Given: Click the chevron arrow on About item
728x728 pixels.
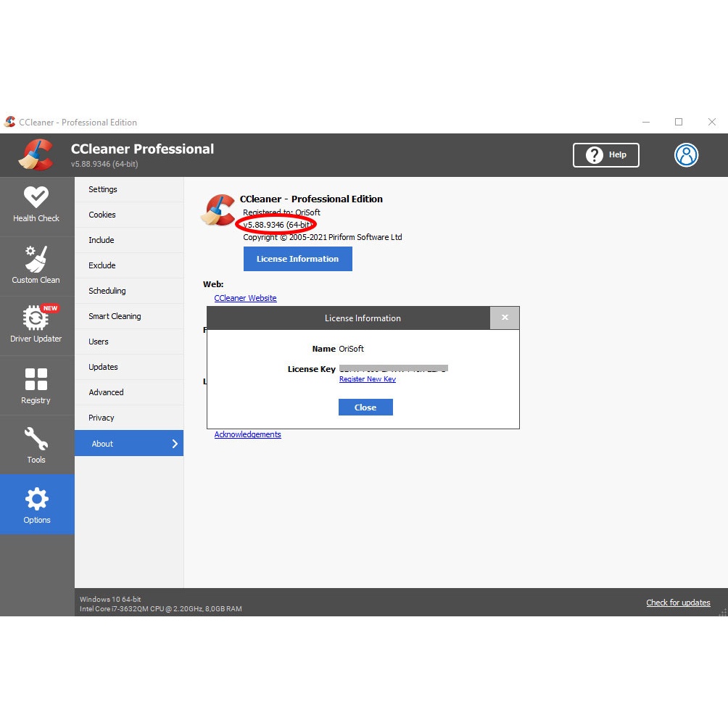Looking at the screenshot, I should pos(175,444).
